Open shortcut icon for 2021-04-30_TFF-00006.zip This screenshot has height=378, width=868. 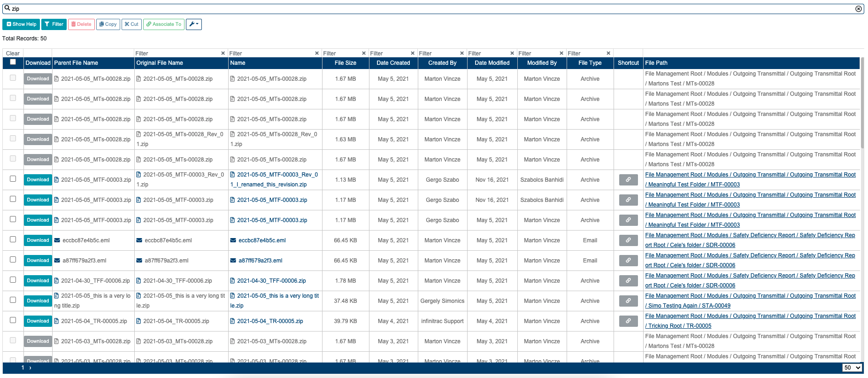(628, 281)
